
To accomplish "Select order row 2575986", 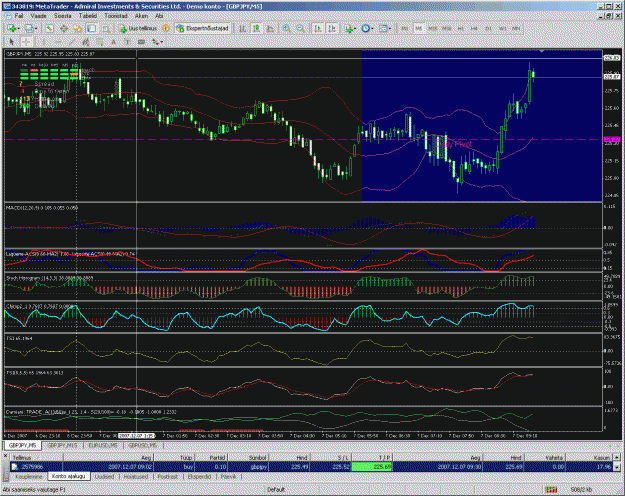I will [312, 466].
